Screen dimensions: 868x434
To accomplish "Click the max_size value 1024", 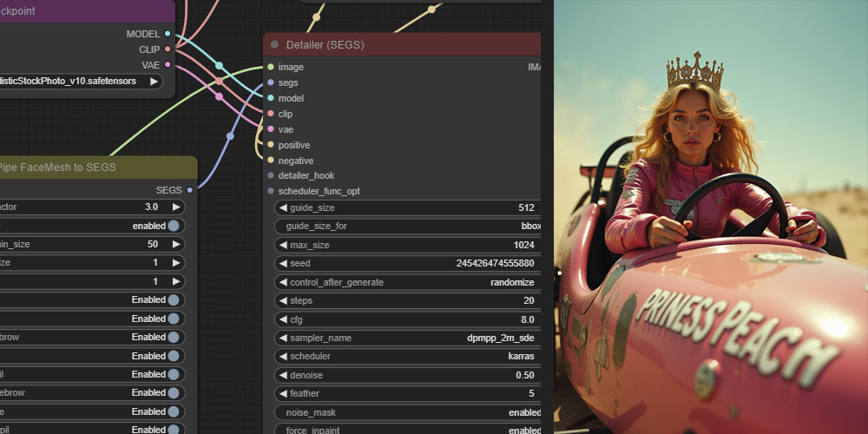I will coord(523,245).
